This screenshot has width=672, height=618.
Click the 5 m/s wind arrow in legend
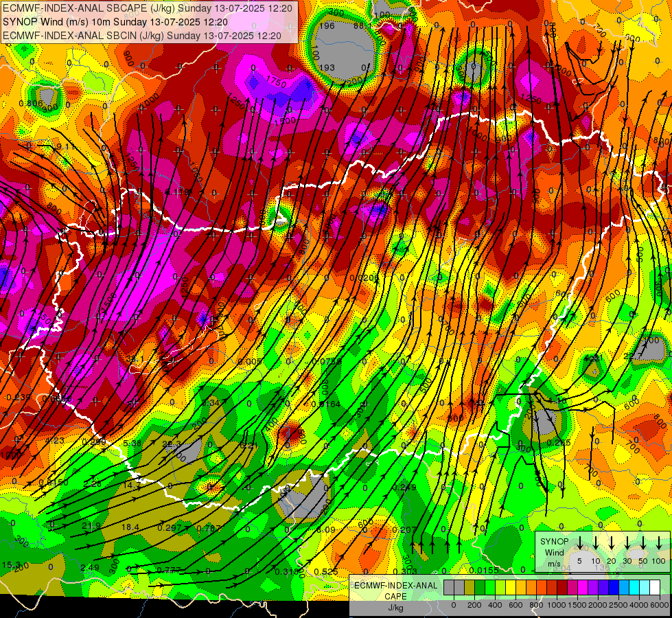click(580, 543)
